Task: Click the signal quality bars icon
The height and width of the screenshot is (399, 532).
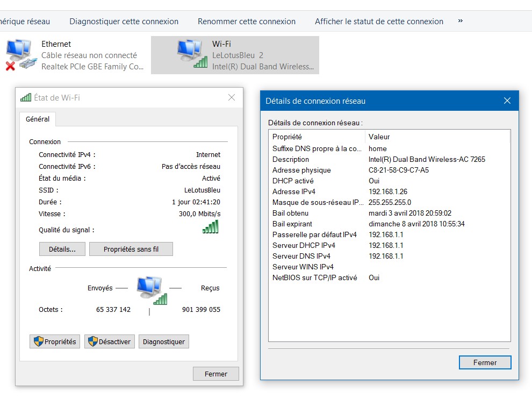Action: (210, 227)
